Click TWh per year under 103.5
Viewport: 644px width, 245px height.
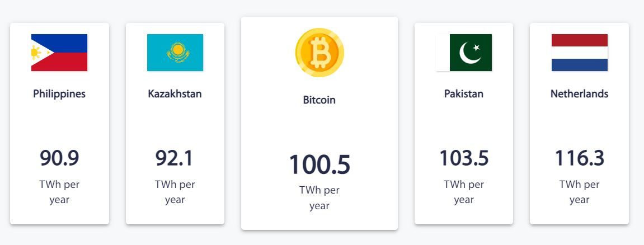click(x=464, y=192)
